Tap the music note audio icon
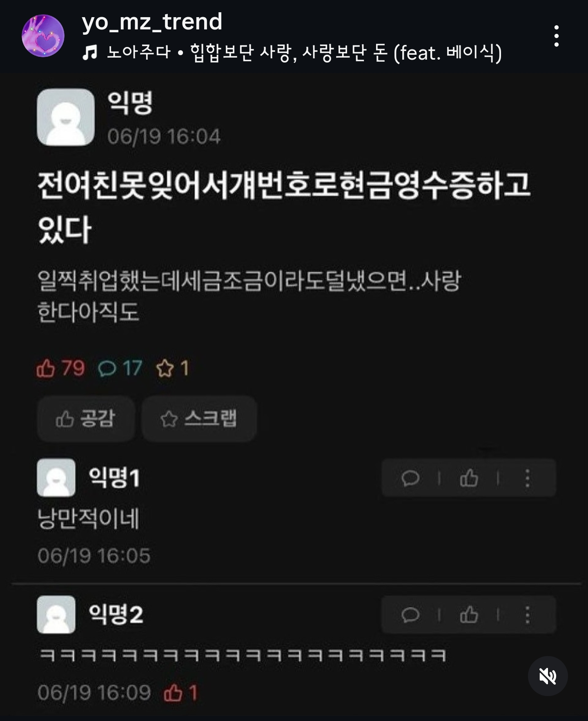This screenshot has height=721, width=588. [x=90, y=53]
